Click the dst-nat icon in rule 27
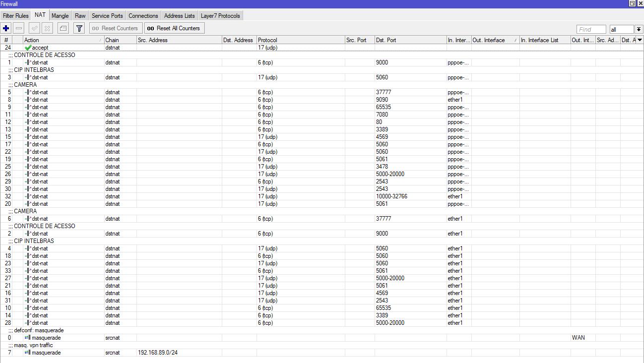Image resolution: width=644 pixels, height=363 pixels. pos(28,278)
